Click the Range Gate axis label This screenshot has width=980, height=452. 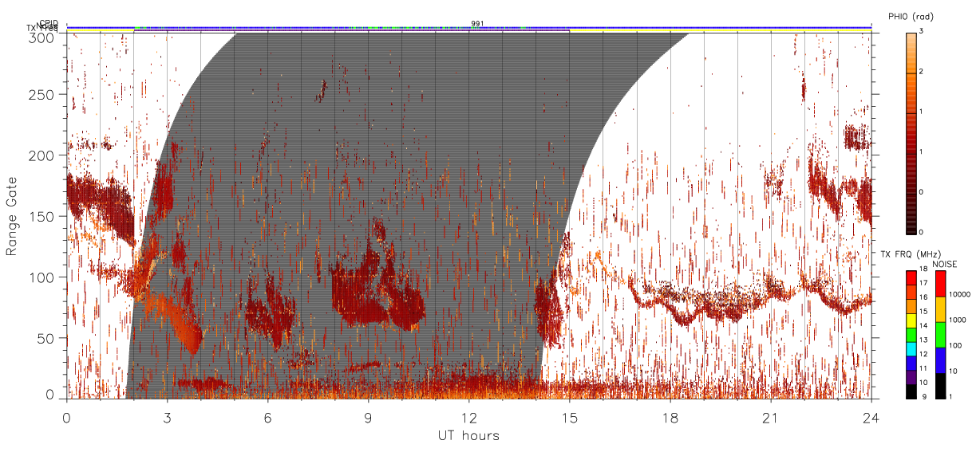coord(12,216)
